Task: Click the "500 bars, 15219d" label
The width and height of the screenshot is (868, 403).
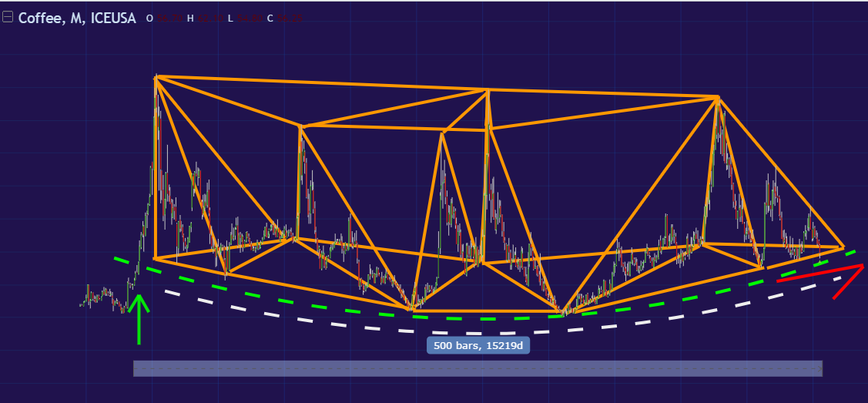Action: (x=478, y=346)
